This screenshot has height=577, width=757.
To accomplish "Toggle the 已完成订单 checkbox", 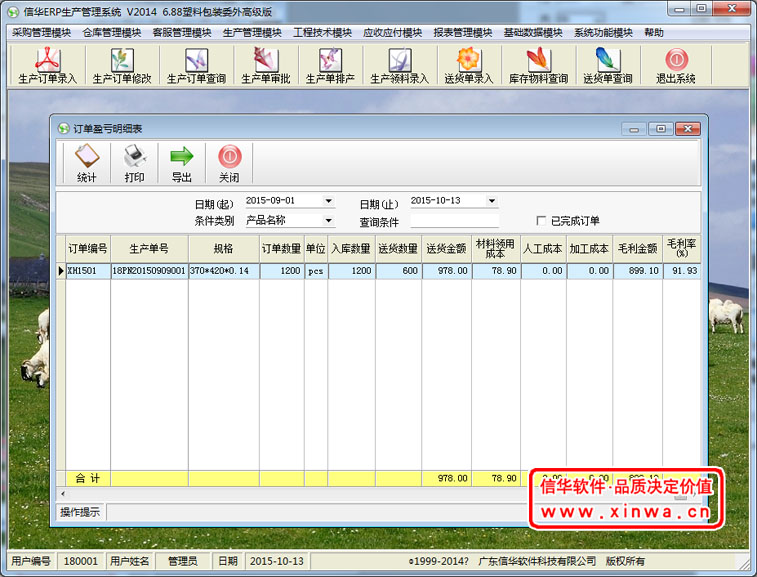I will point(541,221).
